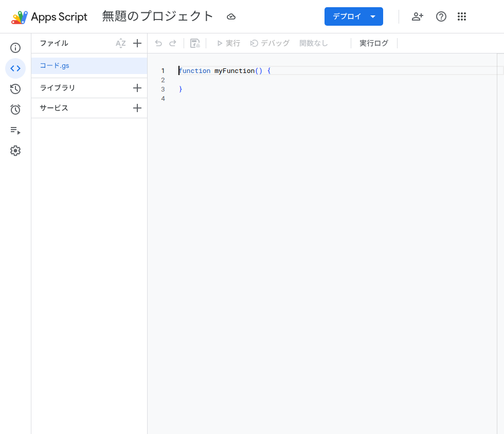Open the Executions list icon
Screen dimensions: 504x434
[x=15, y=130]
